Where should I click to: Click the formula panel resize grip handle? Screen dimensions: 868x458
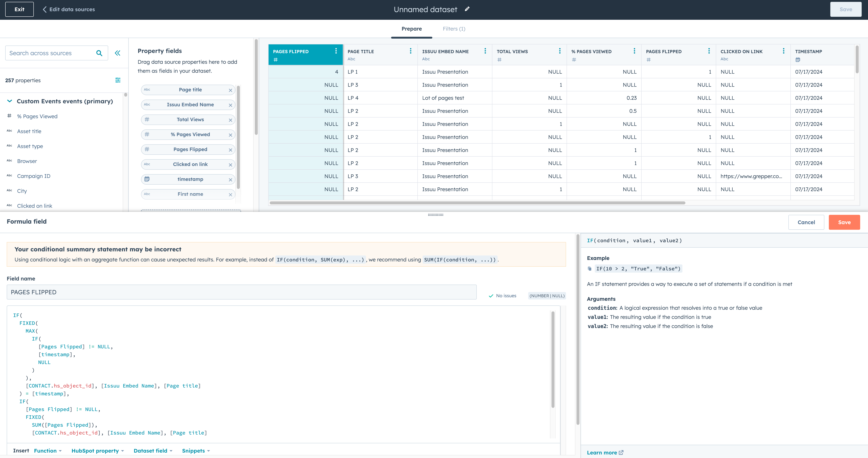point(435,215)
